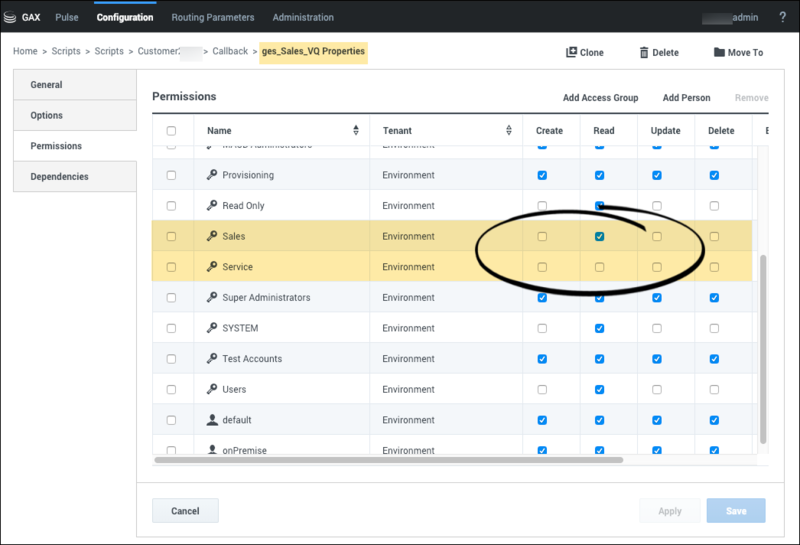Open the Routing Parameters menu

213,17
